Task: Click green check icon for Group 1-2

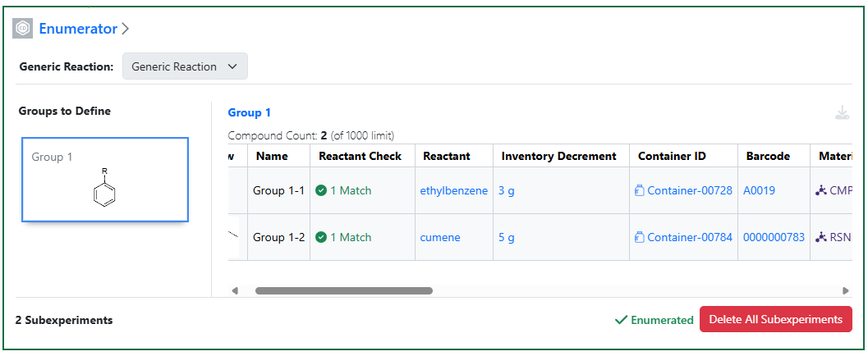Action: point(322,238)
